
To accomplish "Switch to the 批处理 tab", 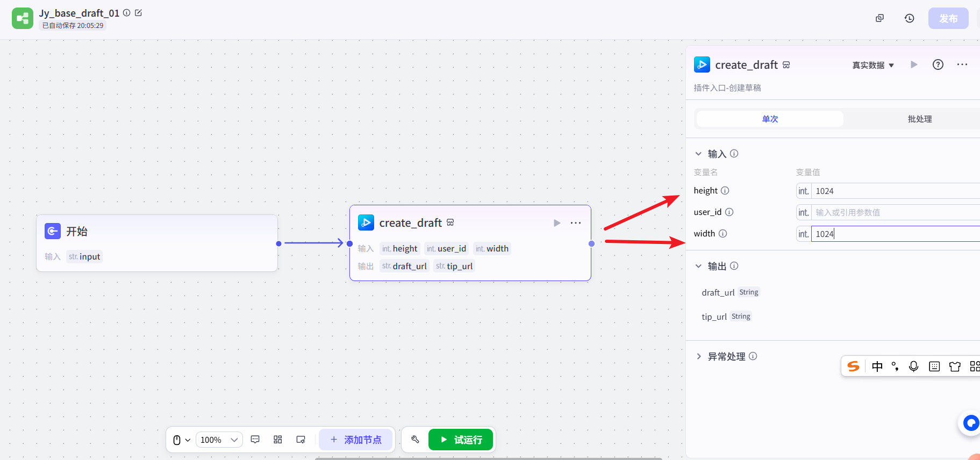I will point(919,119).
